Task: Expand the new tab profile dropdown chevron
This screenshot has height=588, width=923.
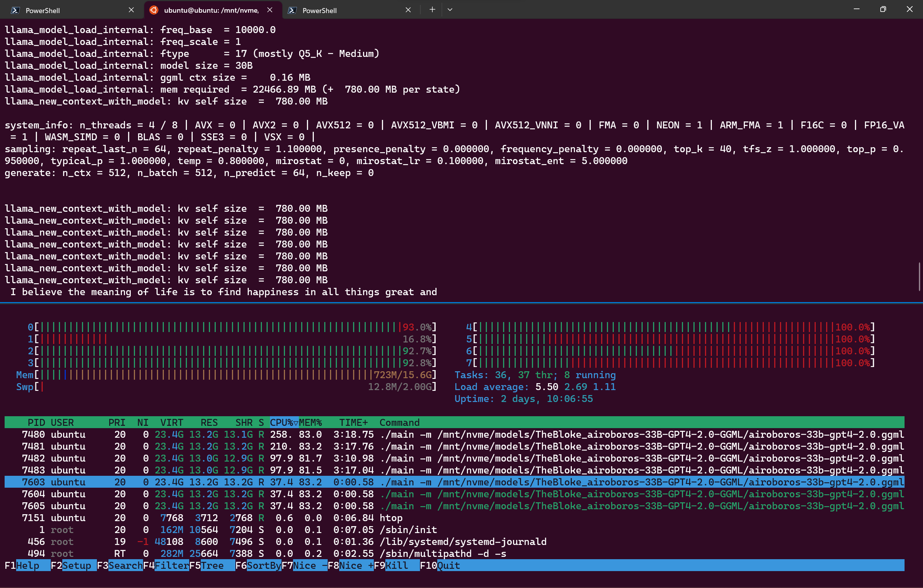Action: [450, 10]
